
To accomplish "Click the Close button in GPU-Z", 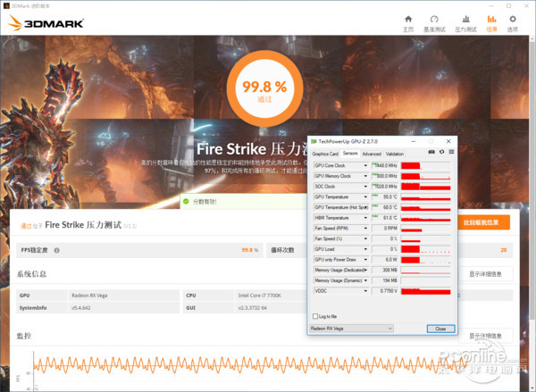I will (x=440, y=329).
